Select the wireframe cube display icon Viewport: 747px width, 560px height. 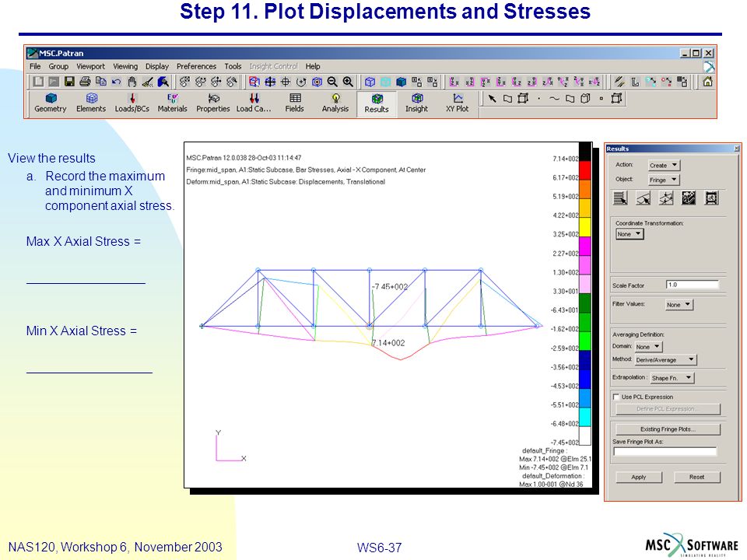pos(370,82)
